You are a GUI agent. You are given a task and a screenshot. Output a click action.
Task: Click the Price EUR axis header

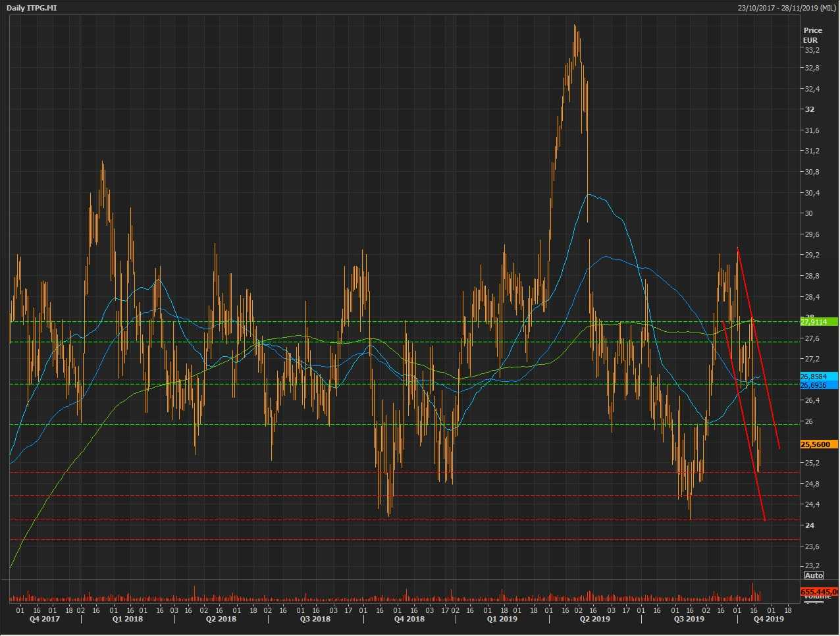coord(812,35)
